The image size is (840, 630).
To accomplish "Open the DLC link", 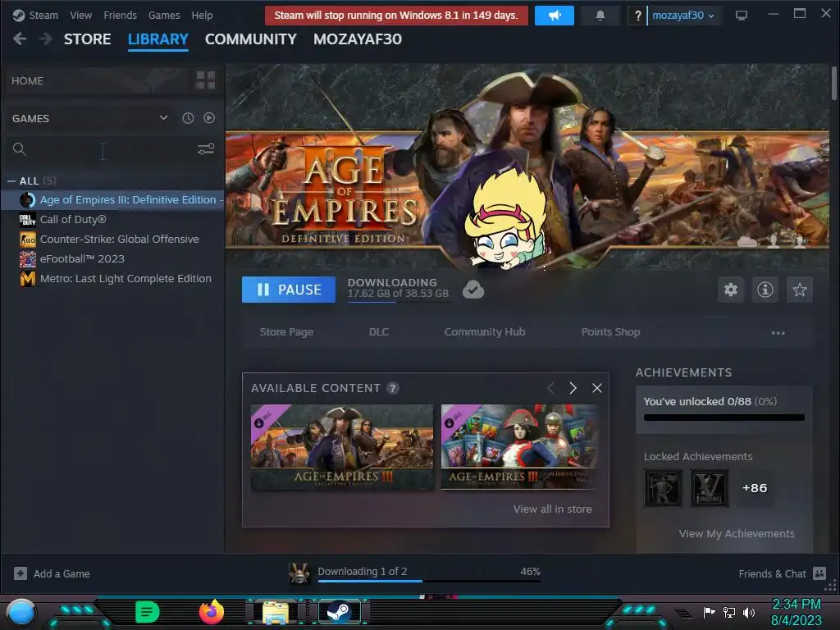I will [379, 332].
